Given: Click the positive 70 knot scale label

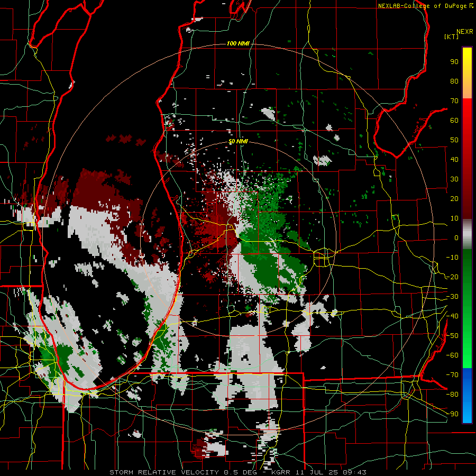Looking at the screenshot, I should coord(454,101).
